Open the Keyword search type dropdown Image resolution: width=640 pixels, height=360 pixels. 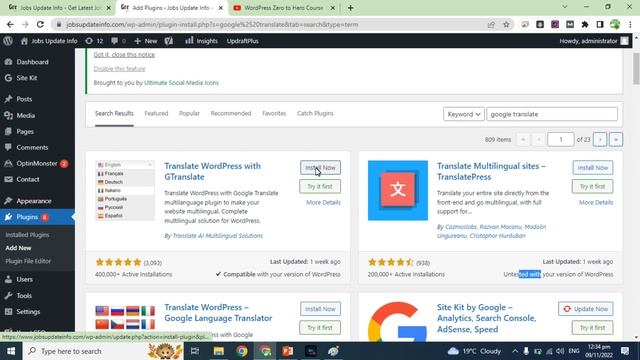click(464, 114)
